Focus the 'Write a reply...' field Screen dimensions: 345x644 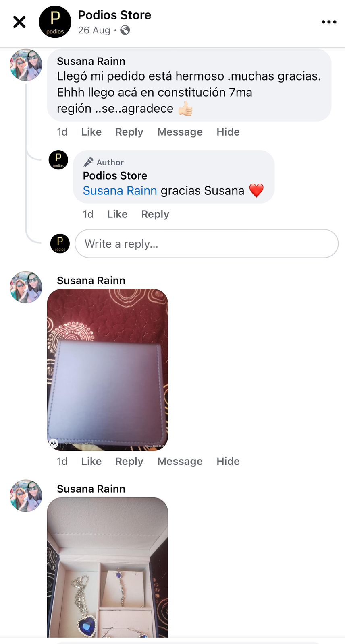point(206,244)
